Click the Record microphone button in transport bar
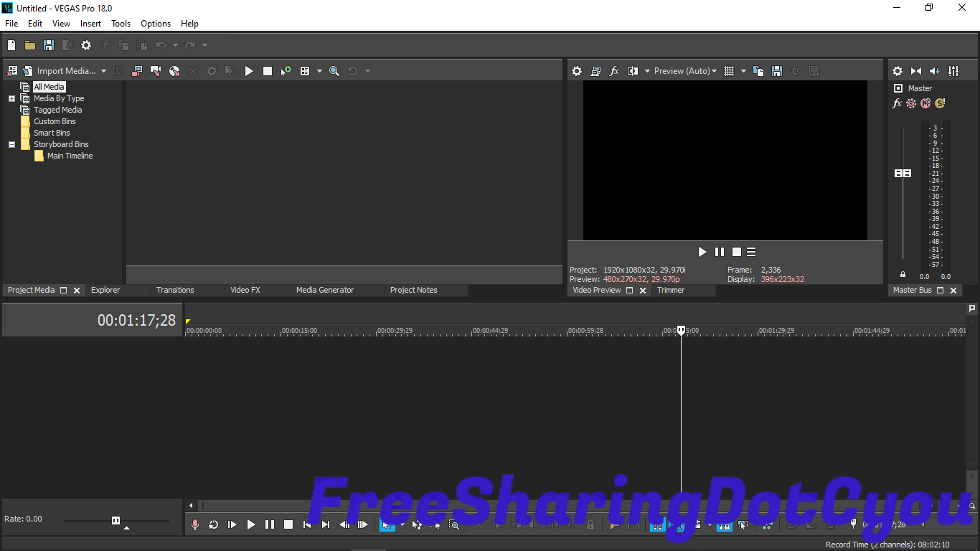 point(195,524)
